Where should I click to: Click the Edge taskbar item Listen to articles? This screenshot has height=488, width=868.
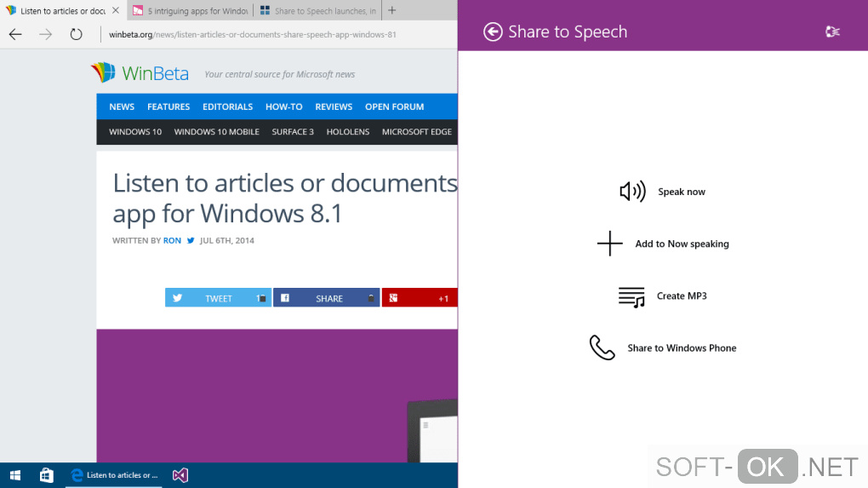click(114, 475)
